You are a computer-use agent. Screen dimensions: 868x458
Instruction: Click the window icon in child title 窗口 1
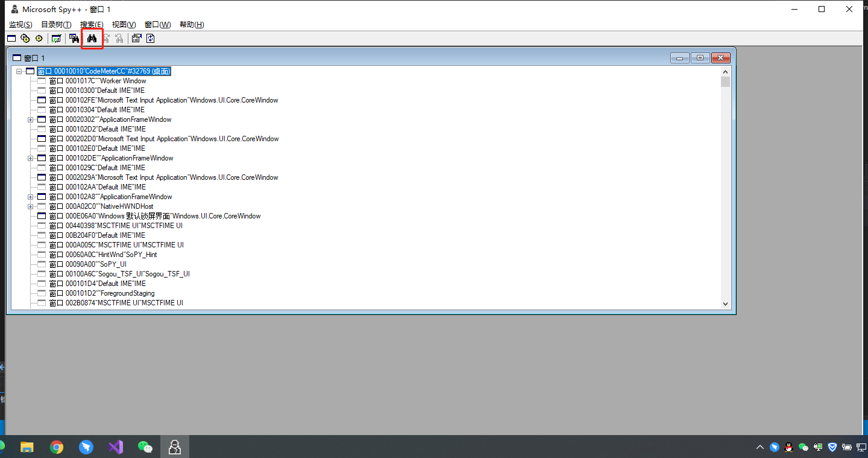click(17, 58)
